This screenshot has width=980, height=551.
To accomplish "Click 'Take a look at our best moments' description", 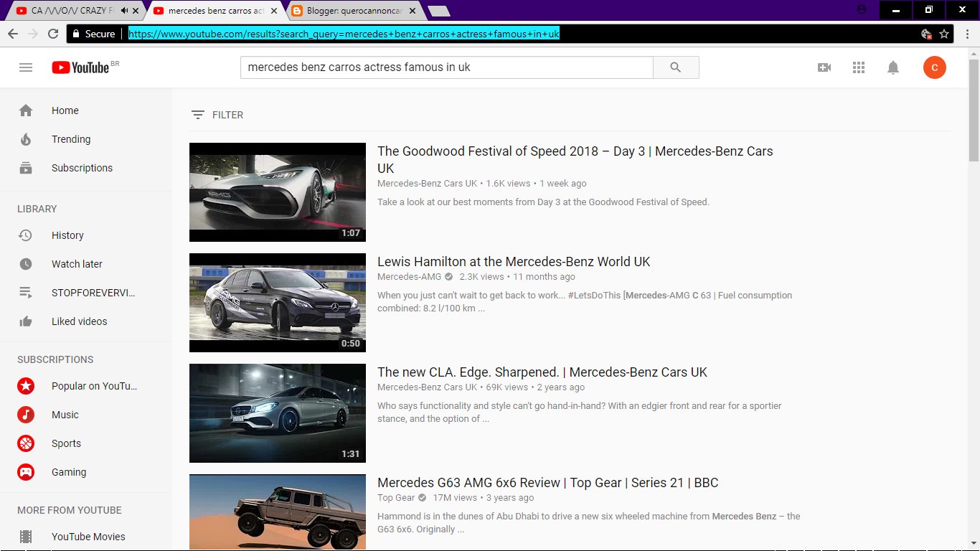I will tap(543, 202).
